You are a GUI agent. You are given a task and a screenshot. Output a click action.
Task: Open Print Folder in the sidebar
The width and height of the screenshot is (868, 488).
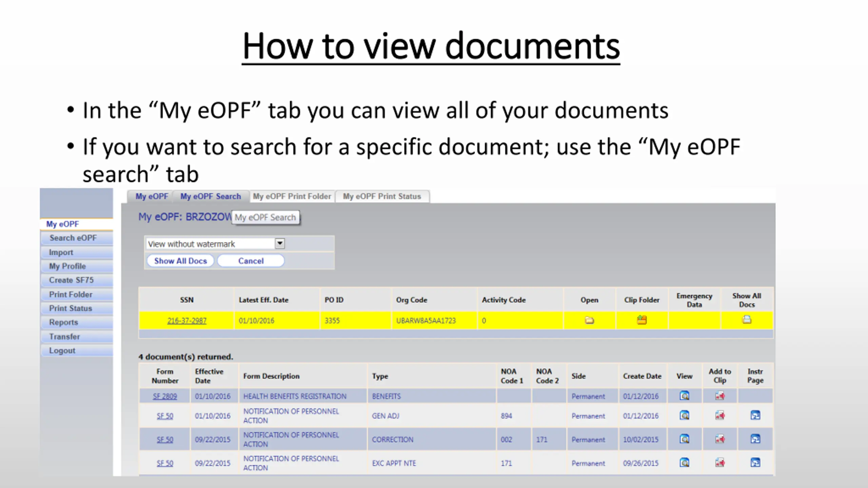point(76,294)
